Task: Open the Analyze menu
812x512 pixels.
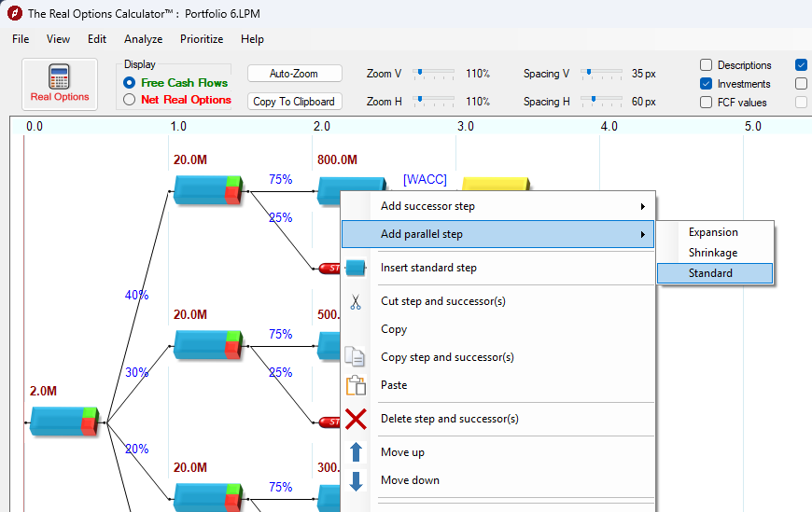Action: point(143,39)
